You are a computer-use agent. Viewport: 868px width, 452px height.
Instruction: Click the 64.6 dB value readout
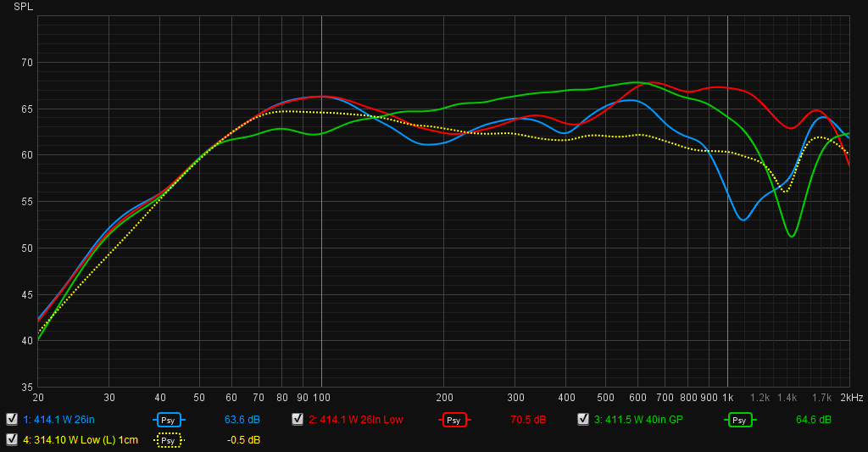click(814, 420)
